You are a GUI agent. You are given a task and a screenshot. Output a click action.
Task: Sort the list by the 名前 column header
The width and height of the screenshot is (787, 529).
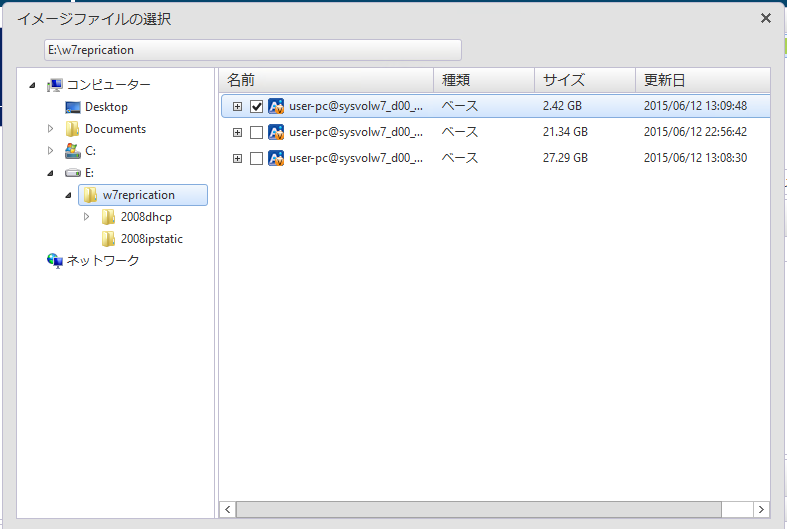tap(325, 80)
